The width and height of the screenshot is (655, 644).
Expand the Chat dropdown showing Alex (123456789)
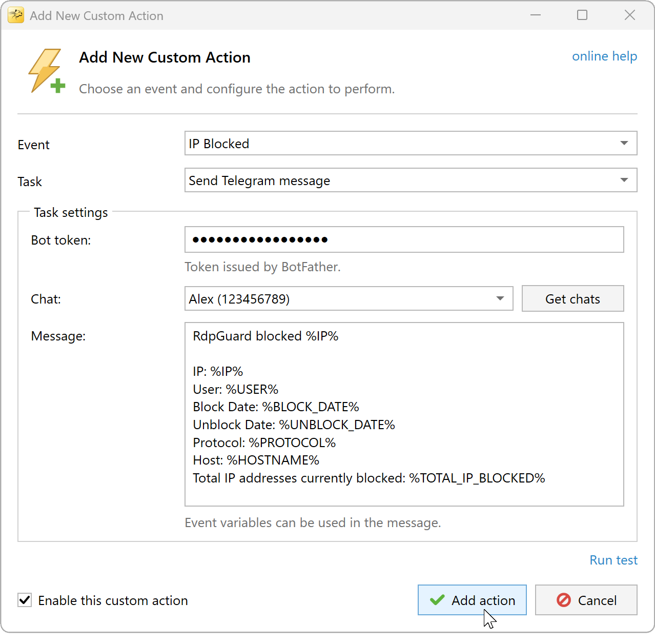(x=349, y=298)
